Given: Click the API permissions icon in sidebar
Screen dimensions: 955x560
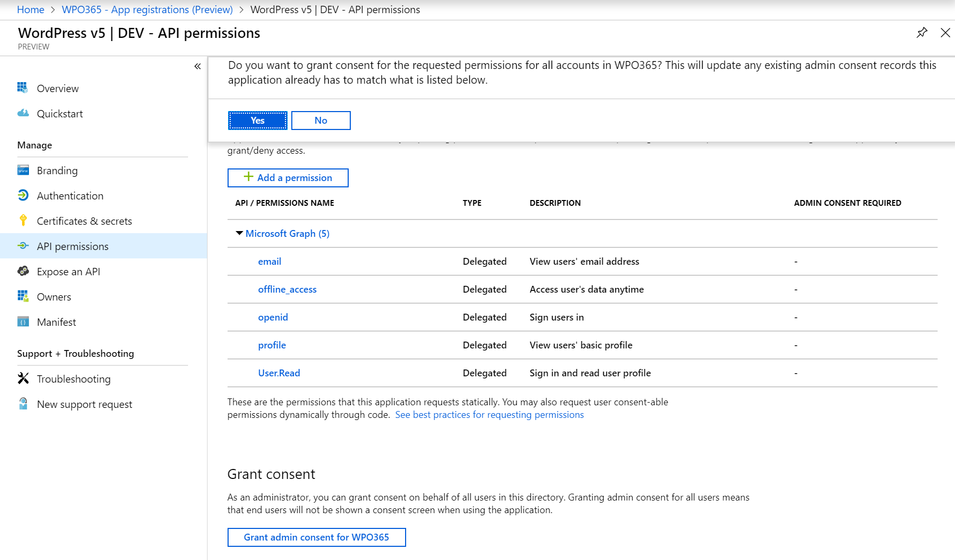Looking at the screenshot, I should (x=23, y=246).
